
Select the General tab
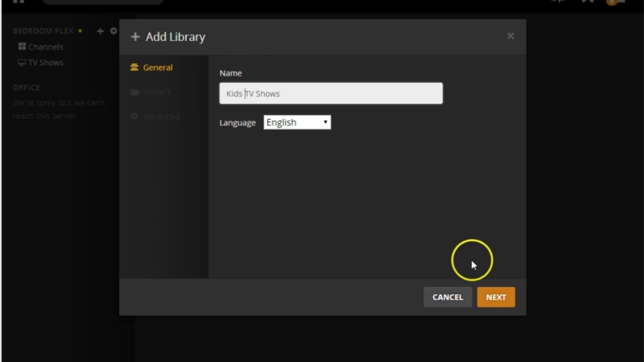point(157,68)
